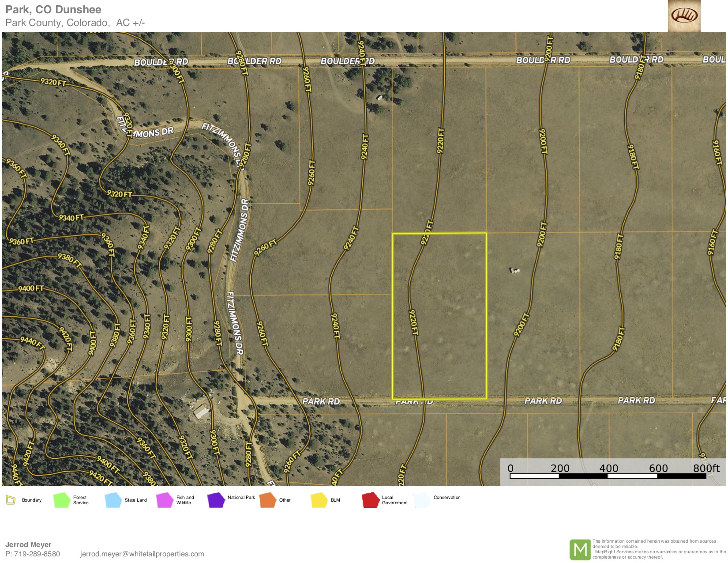Screen dimensions: 728x563
Task: Click the phone number 719-289-8580
Action: pyautogui.click(x=37, y=554)
